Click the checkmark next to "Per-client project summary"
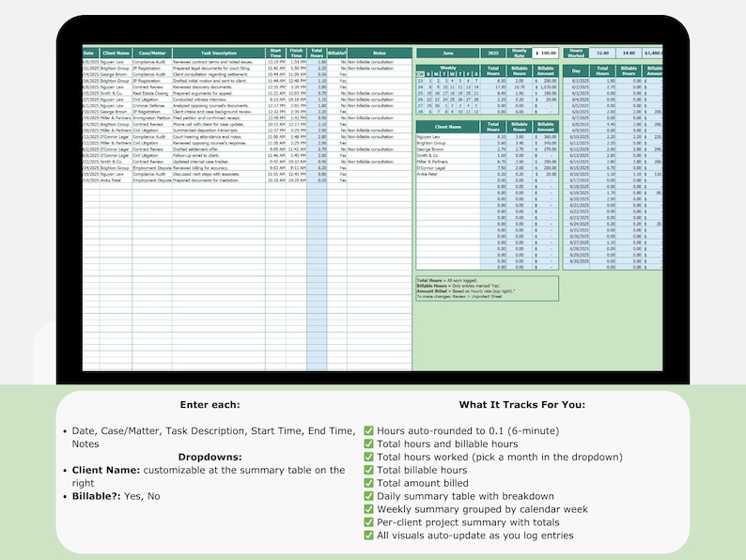Viewport: 746px width, 560px height. point(368,522)
